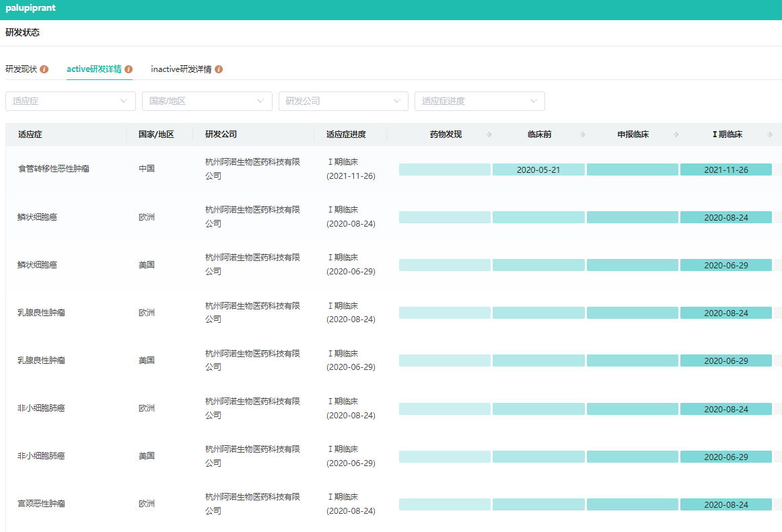
Task: Switch to the 研发现状 tab
Action: (x=22, y=69)
